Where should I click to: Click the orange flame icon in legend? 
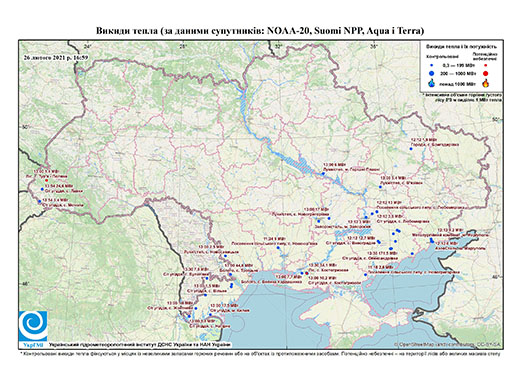[486, 83]
